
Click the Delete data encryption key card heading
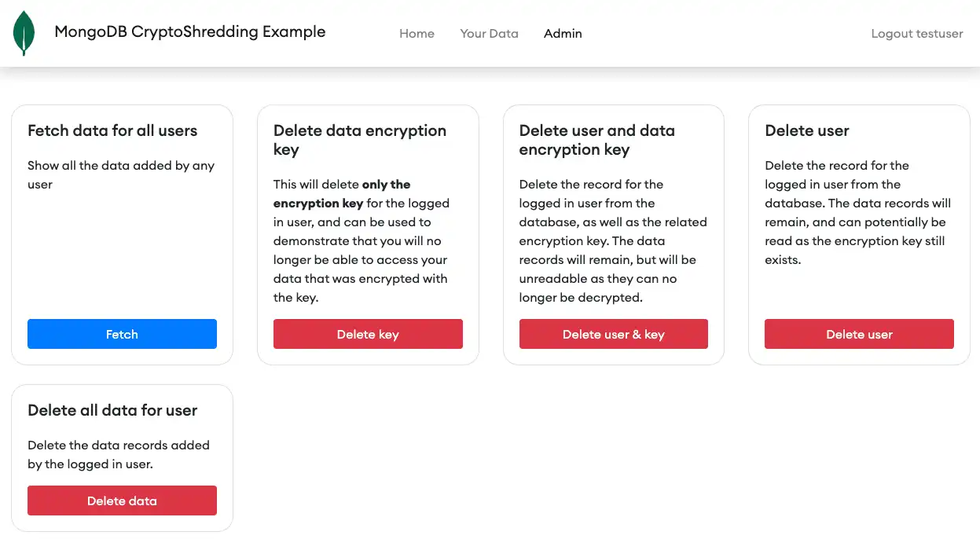(359, 140)
